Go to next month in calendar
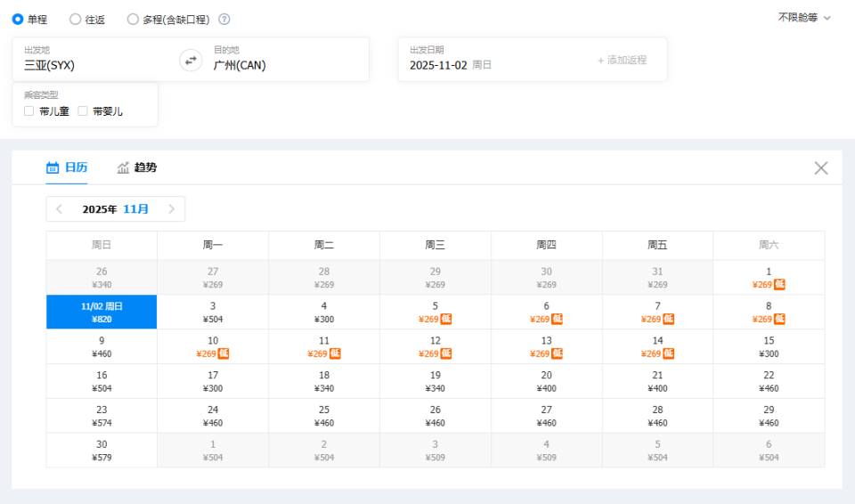This screenshot has width=855, height=504. [x=171, y=209]
